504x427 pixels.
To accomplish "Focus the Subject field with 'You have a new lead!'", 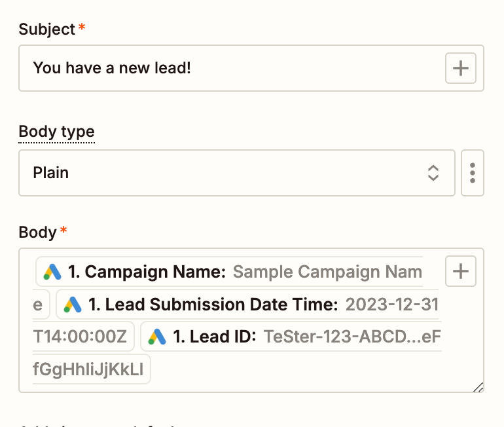I will (229, 68).
